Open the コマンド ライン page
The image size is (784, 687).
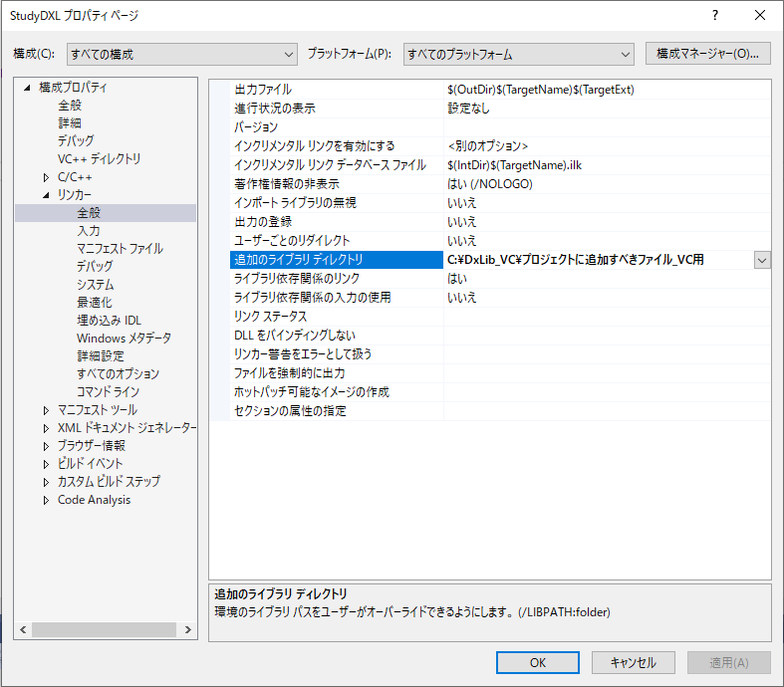[x=108, y=392]
